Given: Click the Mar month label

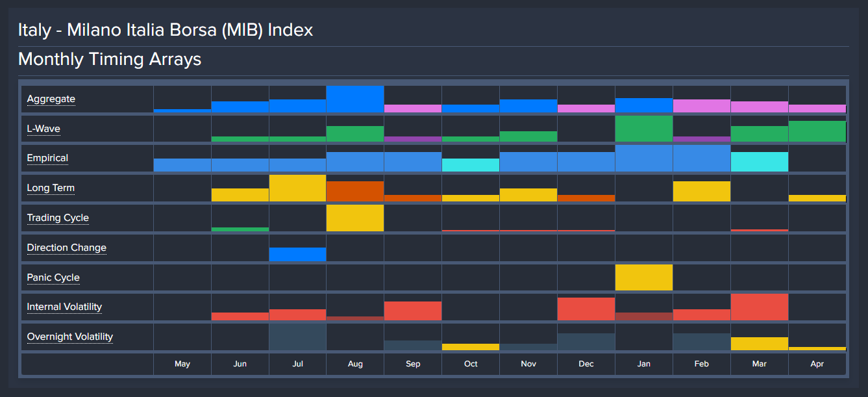Looking at the screenshot, I should (x=760, y=364).
